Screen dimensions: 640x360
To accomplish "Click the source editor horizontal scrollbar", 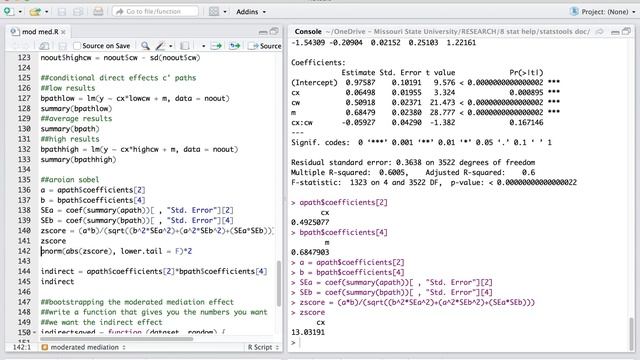I will pyautogui.click(x=116, y=339).
